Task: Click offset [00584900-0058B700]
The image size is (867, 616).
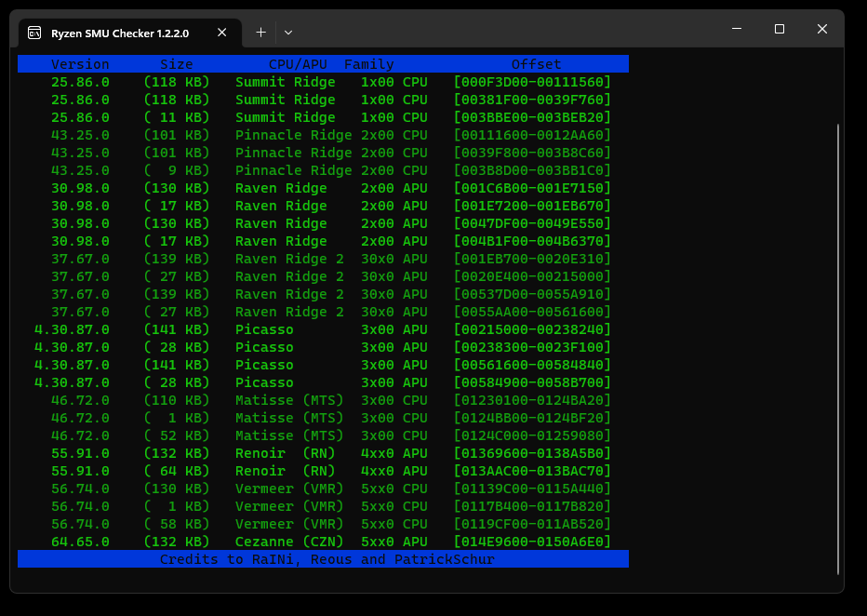Action: click(532, 382)
